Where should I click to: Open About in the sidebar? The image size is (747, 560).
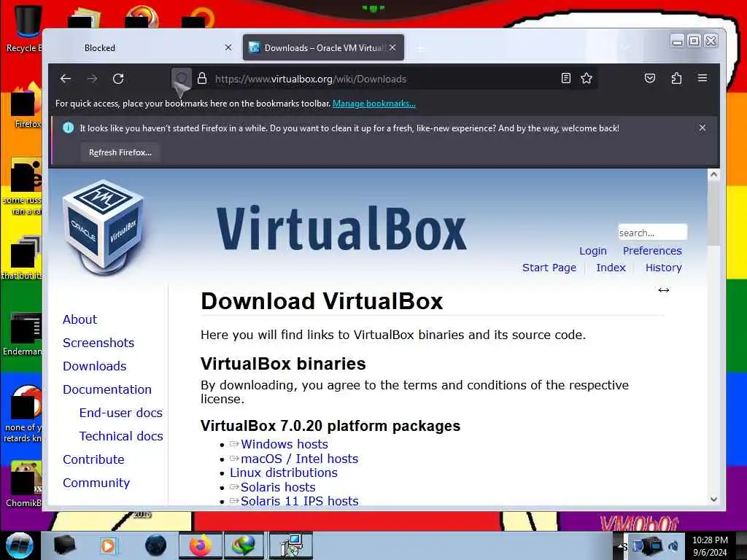pyautogui.click(x=80, y=319)
